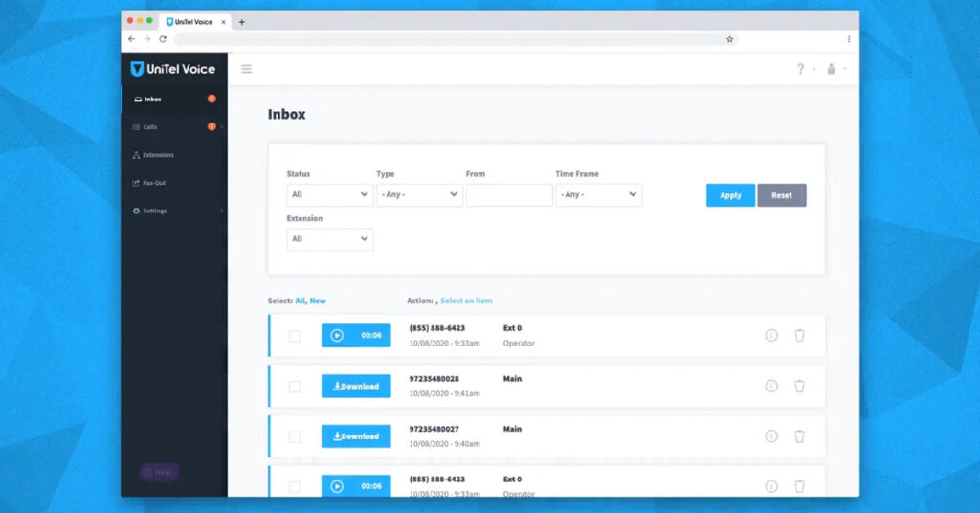Open Extensions in the sidebar

click(158, 155)
